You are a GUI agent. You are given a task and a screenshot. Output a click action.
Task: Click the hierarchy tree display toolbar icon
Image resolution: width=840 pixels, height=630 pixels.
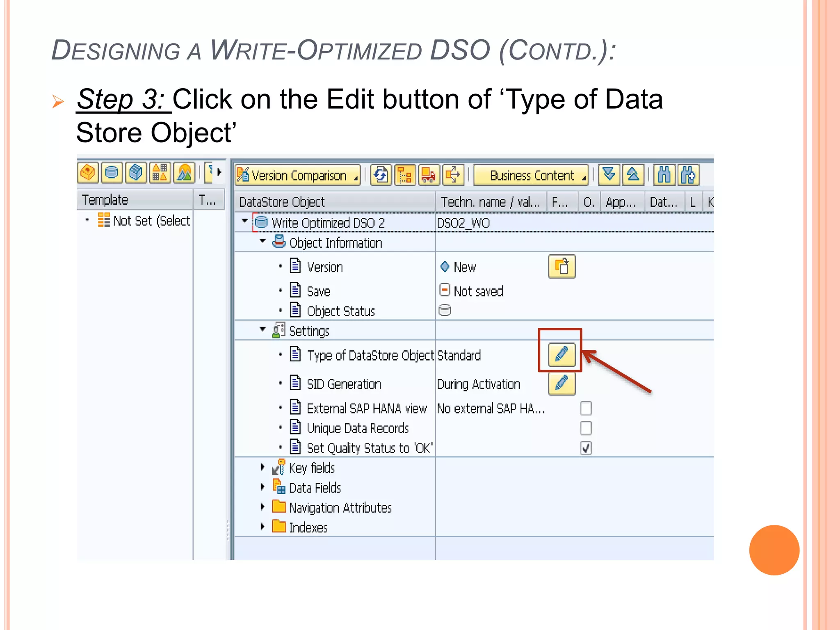click(405, 176)
